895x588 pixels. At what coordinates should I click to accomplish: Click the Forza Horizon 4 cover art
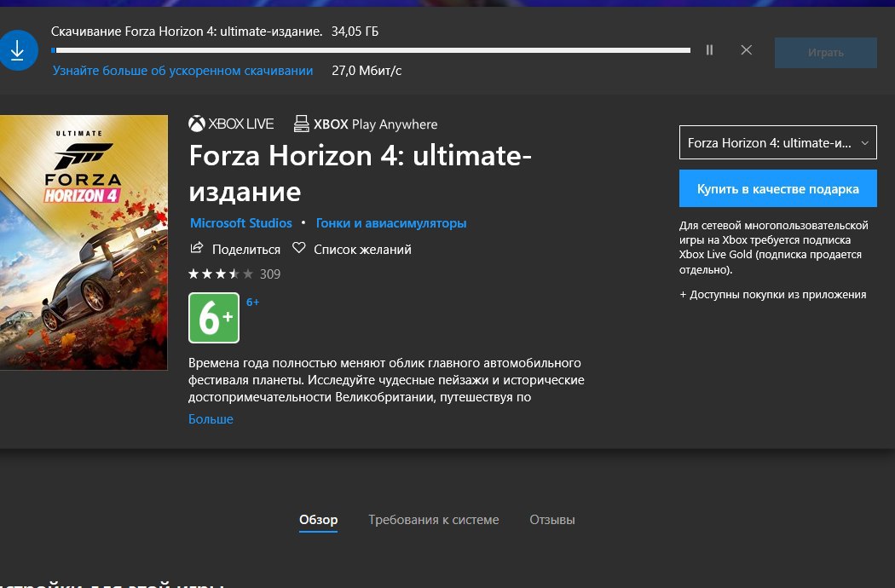84,243
